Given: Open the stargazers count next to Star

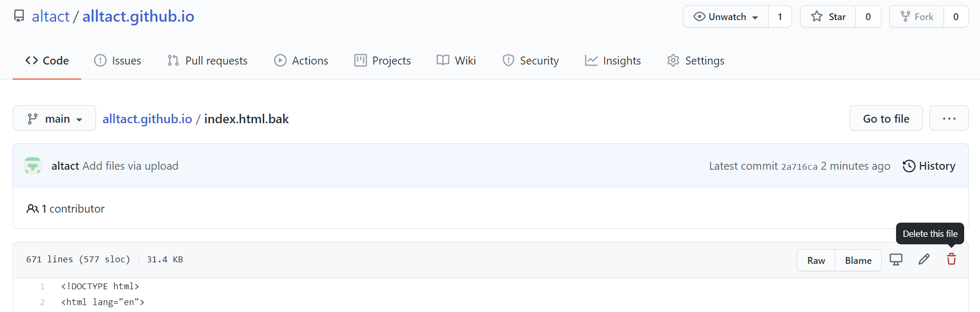Looking at the screenshot, I should pos(868,16).
